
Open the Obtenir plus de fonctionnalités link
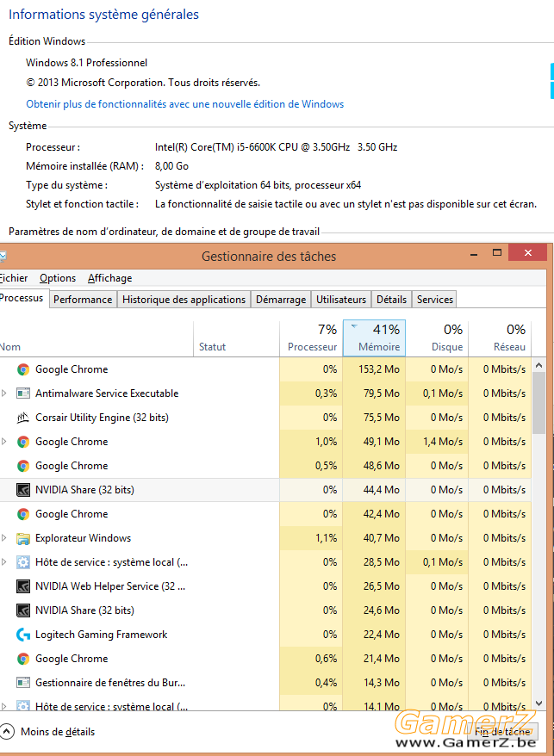(x=185, y=104)
